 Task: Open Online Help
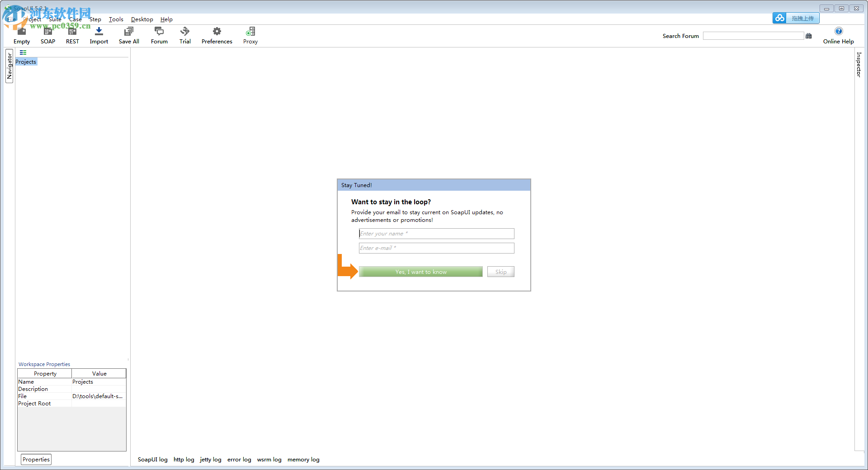839,35
